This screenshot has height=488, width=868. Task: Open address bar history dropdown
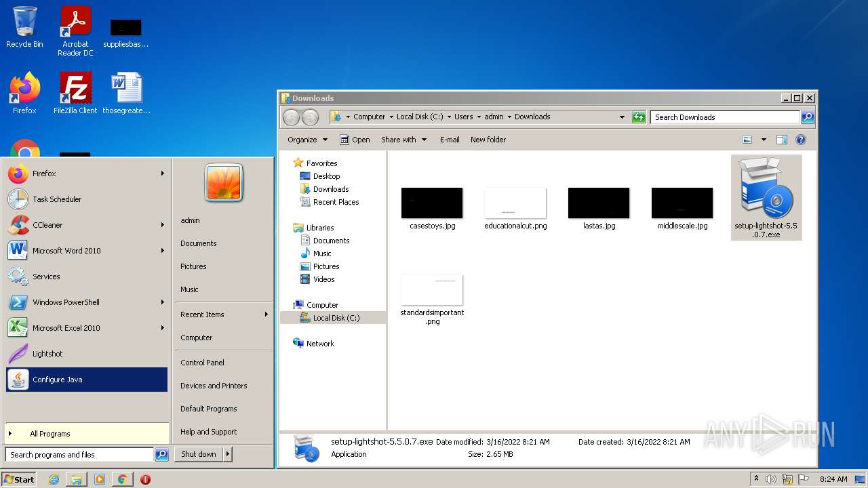pyautogui.click(x=622, y=117)
